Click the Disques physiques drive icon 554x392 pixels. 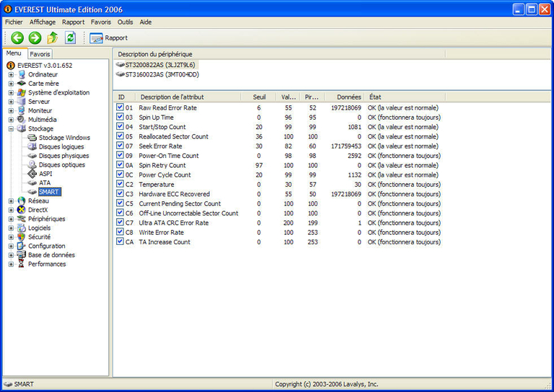pos(32,156)
